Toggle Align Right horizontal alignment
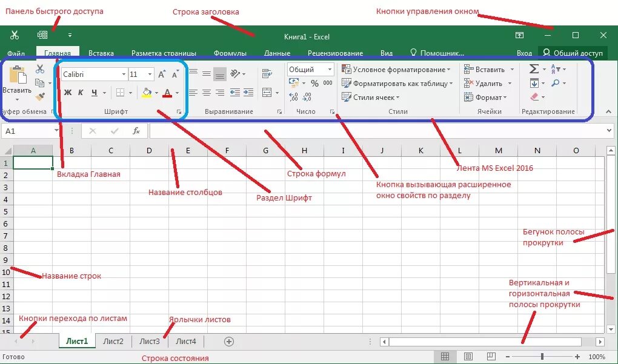This screenshot has height=364, width=618. point(220,93)
